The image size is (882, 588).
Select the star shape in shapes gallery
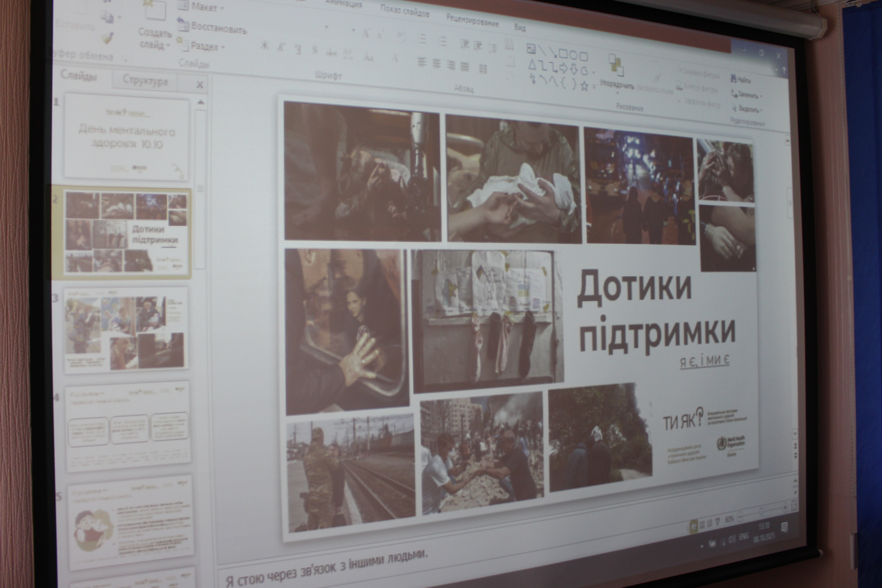click(x=584, y=86)
